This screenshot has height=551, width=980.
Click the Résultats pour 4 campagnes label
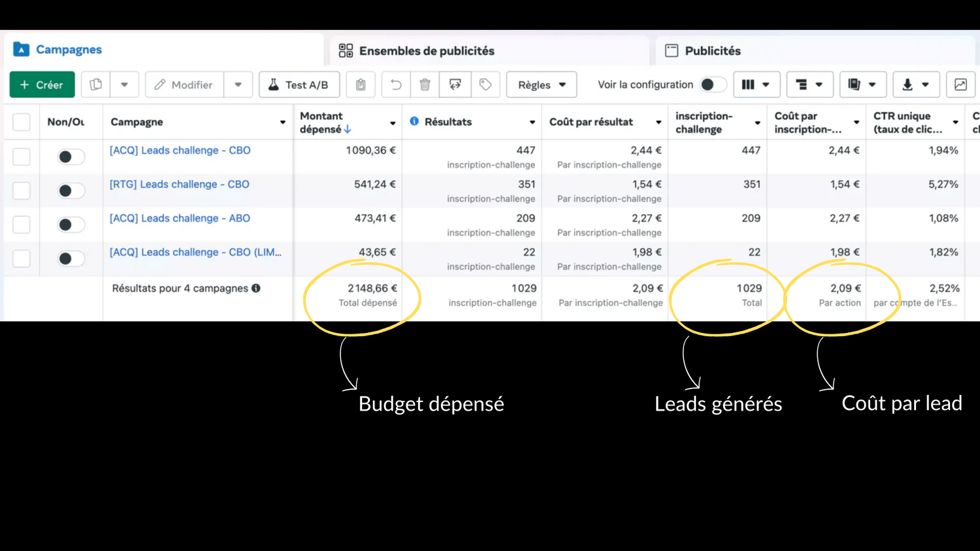180,288
